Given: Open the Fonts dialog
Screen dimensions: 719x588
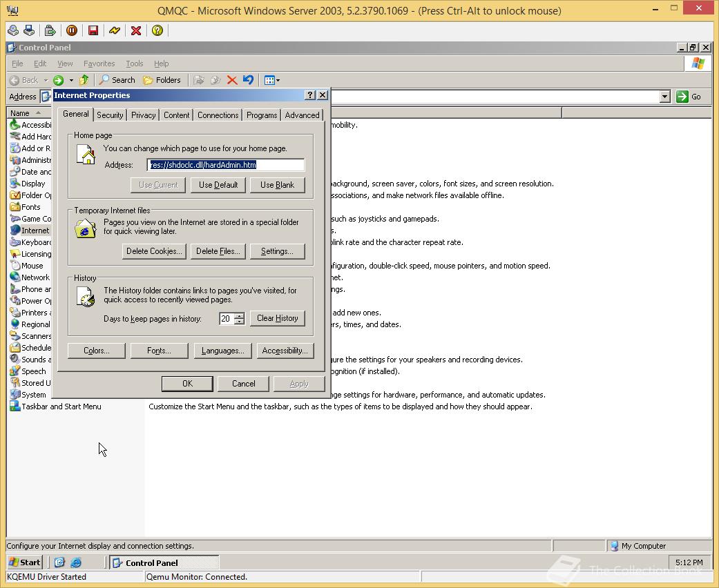Looking at the screenshot, I should click(159, 351).
